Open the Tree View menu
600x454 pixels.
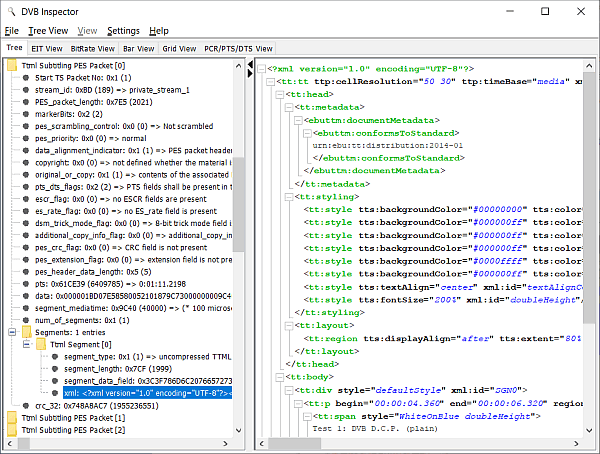click(x=48, y=31)
